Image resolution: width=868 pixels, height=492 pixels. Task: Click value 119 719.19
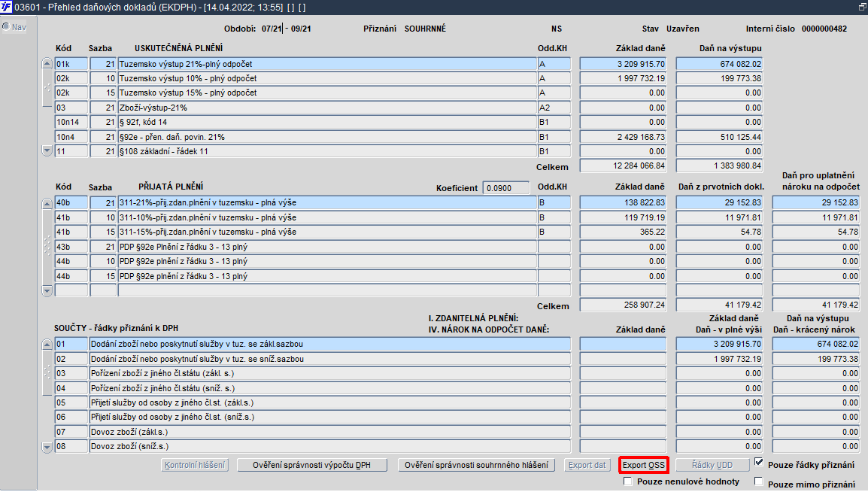(x=623, y=217)
